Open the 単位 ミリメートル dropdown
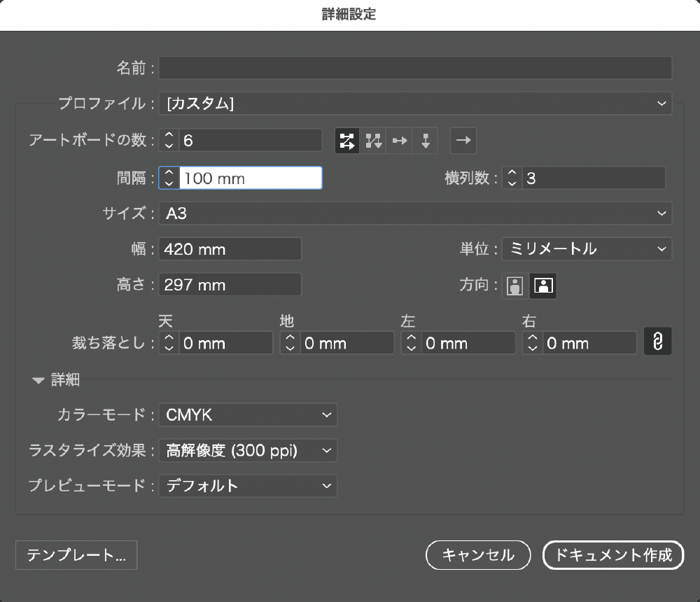This screenshot has height=602, width=700. tap(587, 248)
